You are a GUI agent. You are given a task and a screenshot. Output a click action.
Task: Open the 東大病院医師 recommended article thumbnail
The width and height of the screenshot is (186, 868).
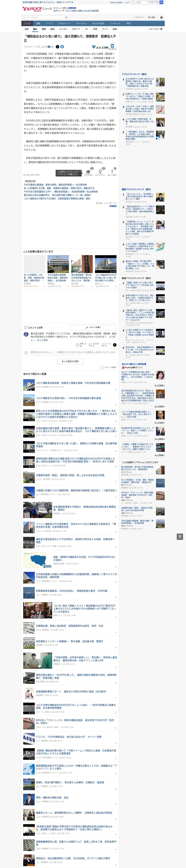[82, 264]
